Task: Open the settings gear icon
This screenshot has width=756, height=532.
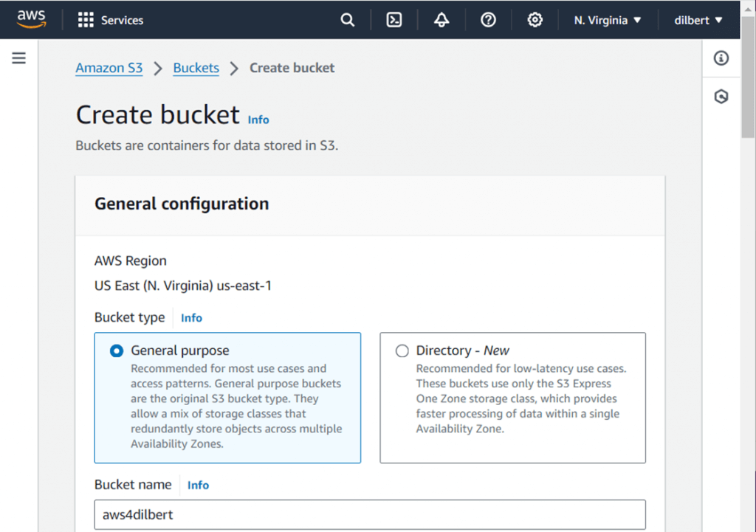Action: [535, 20]
